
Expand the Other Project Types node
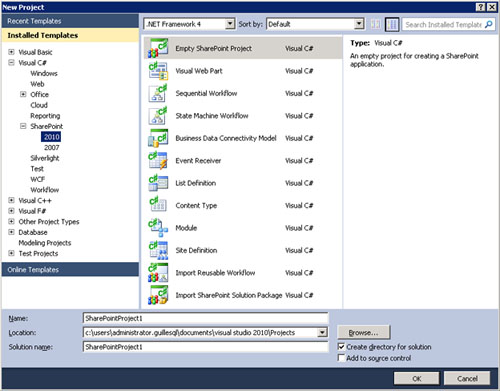click(11, 221)
